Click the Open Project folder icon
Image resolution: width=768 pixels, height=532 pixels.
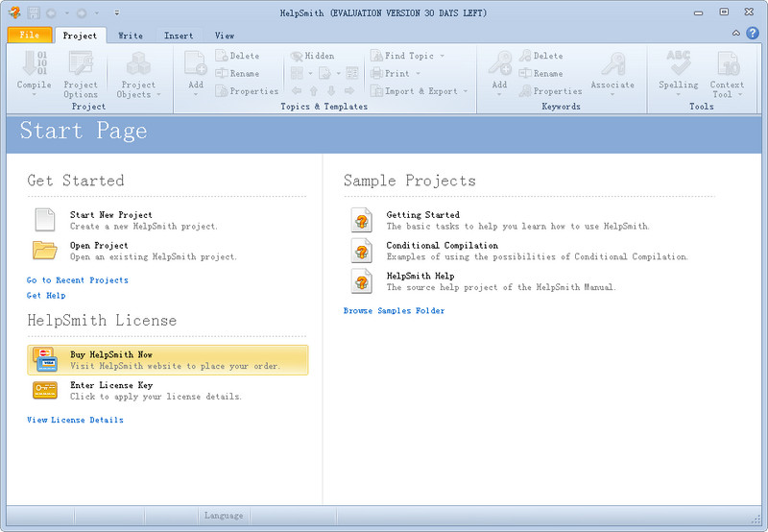pyautogui.click(x=45, y=251)
